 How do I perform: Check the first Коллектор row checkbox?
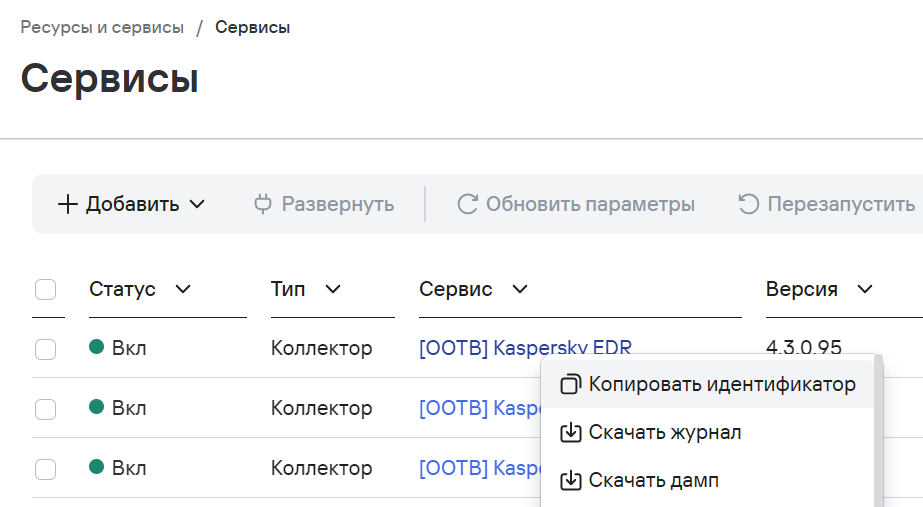(x=45, y=349)
